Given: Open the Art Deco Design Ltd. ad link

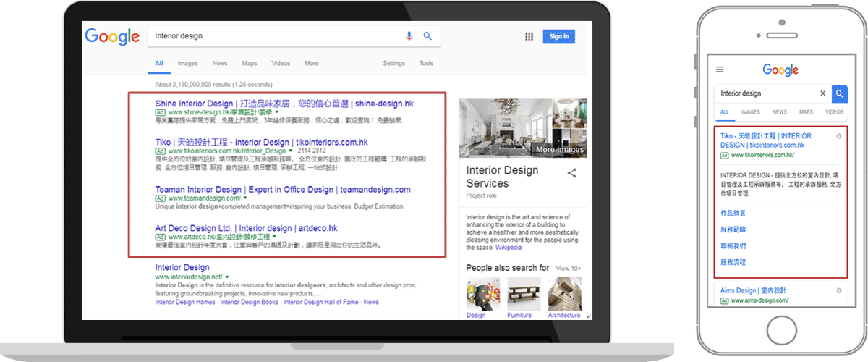Looking at the screenshot, I should point(246,227).
